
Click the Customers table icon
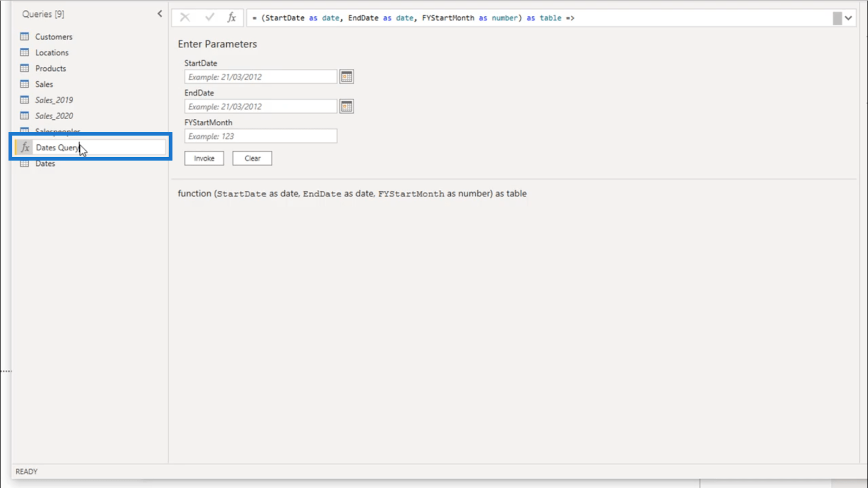24,36
